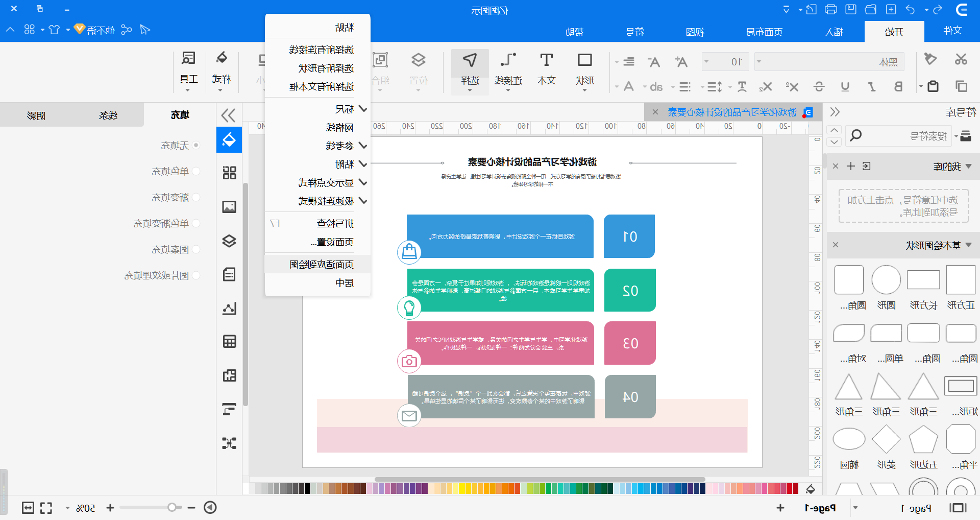Click 页面设置... in the context menu

317,242
